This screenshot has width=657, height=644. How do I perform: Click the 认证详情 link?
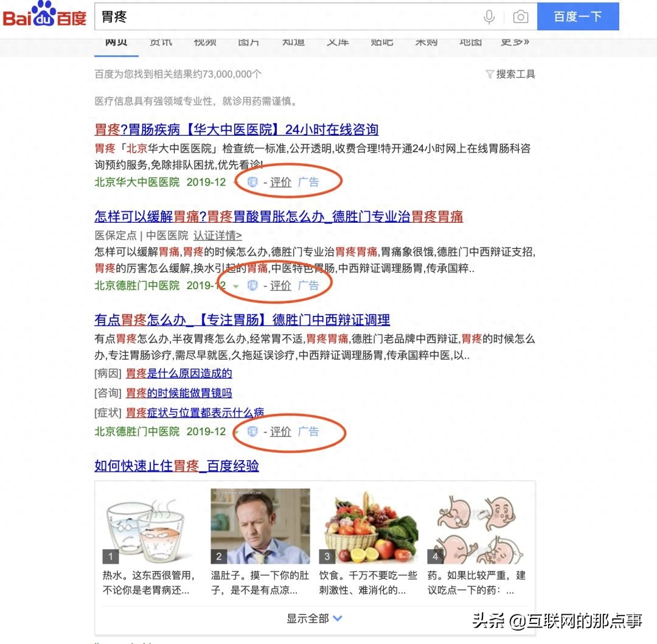pos(217,236)
